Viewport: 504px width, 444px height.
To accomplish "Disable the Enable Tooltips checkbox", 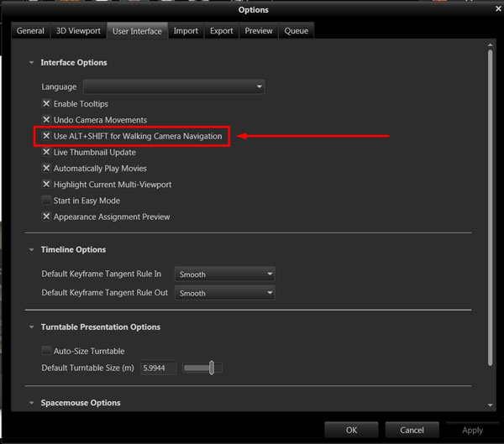I will tap(46, 104).
